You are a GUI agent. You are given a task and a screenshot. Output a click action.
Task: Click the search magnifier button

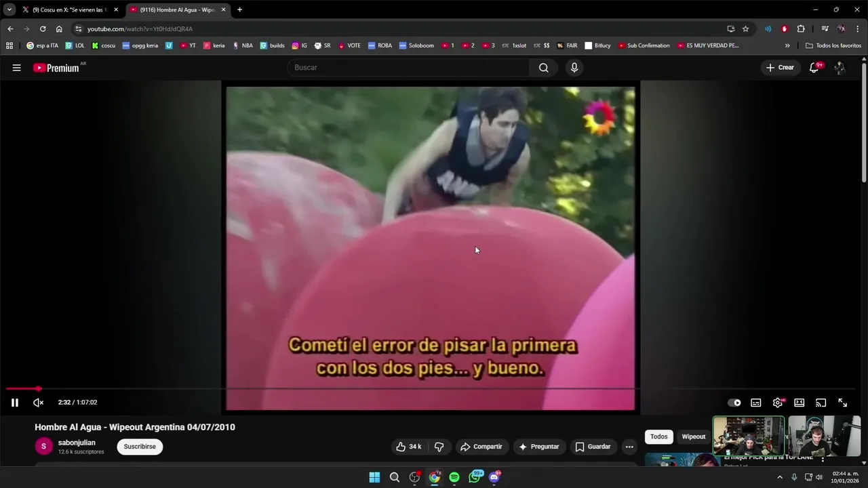[543, 68]
